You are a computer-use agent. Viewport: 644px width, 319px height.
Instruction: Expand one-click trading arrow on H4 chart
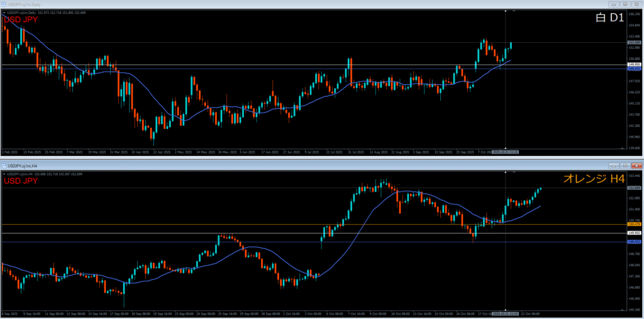pos(4,173)
